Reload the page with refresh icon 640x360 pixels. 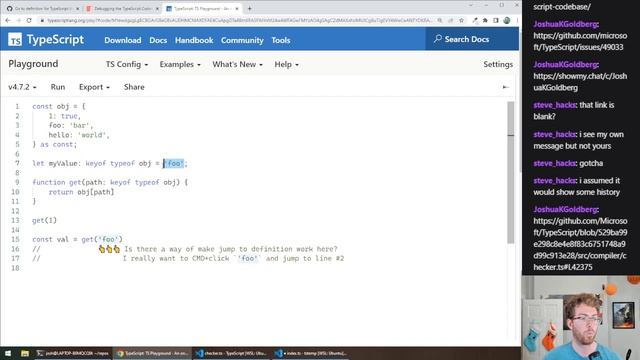pos(29,20)
